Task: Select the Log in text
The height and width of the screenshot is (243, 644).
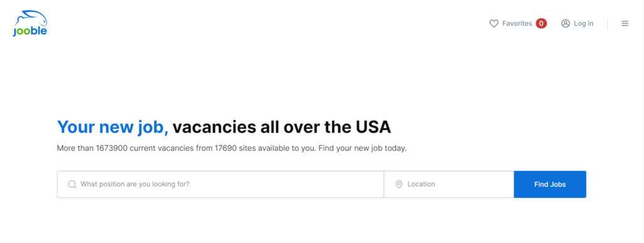Action: pyautogui.click(x=584, y=24)
